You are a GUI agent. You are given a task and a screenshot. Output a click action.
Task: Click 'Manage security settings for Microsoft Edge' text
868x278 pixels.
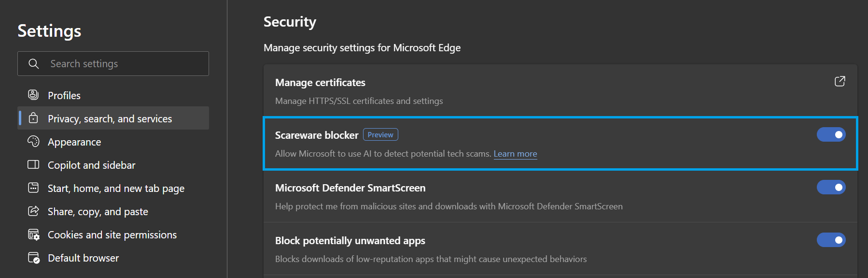click(x=362, y=48)
